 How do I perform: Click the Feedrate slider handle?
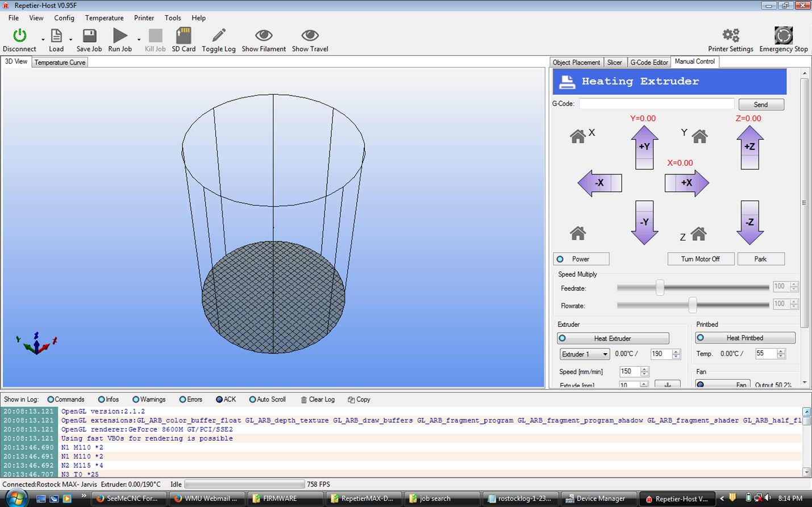coord(660,288)
